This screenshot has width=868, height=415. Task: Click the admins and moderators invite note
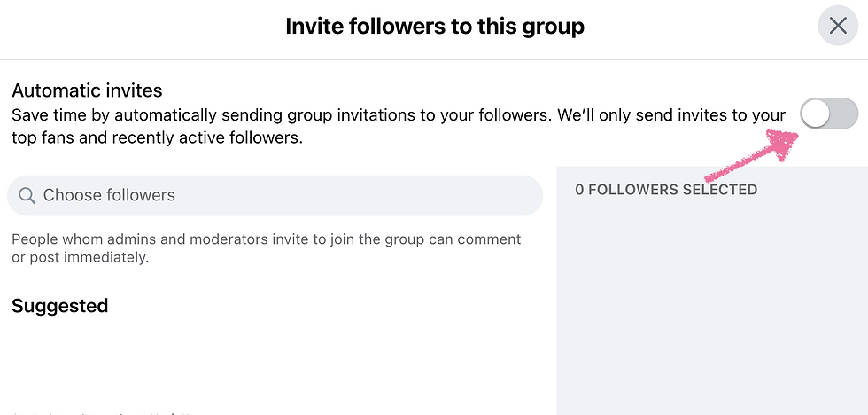click(x=267, y=239)
